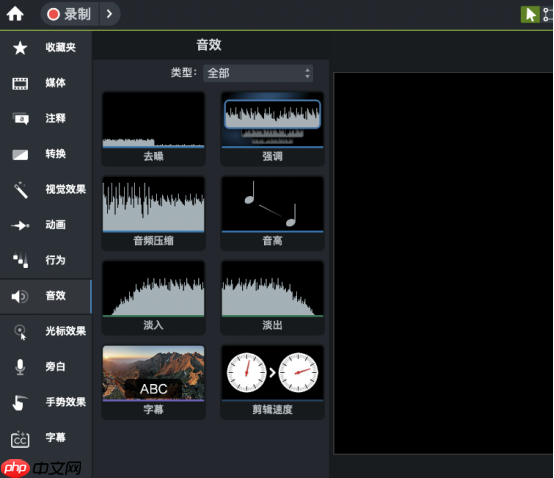Switch to the 转换 tab label
The image size is (554, 478).
click(55, 154)
